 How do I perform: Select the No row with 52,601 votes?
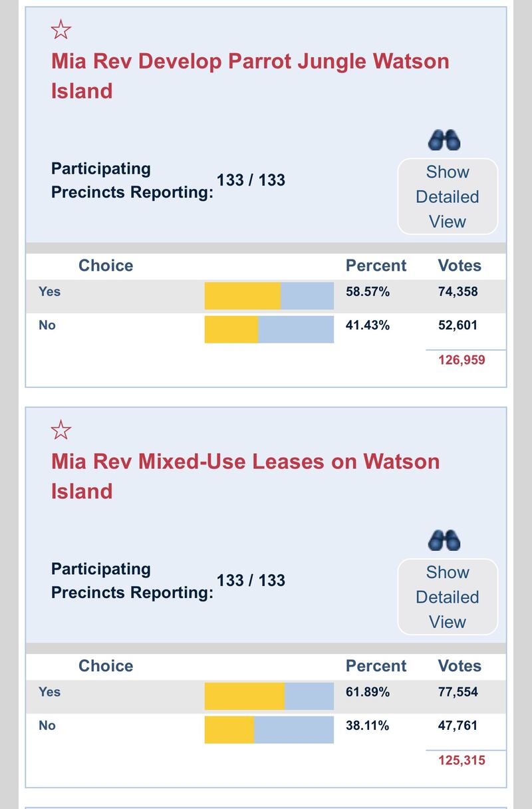point(266,329)
